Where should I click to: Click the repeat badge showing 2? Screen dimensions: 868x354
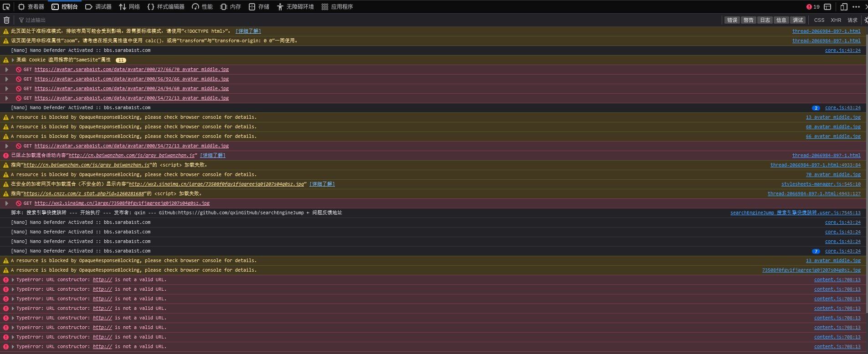tap(816, 108)
